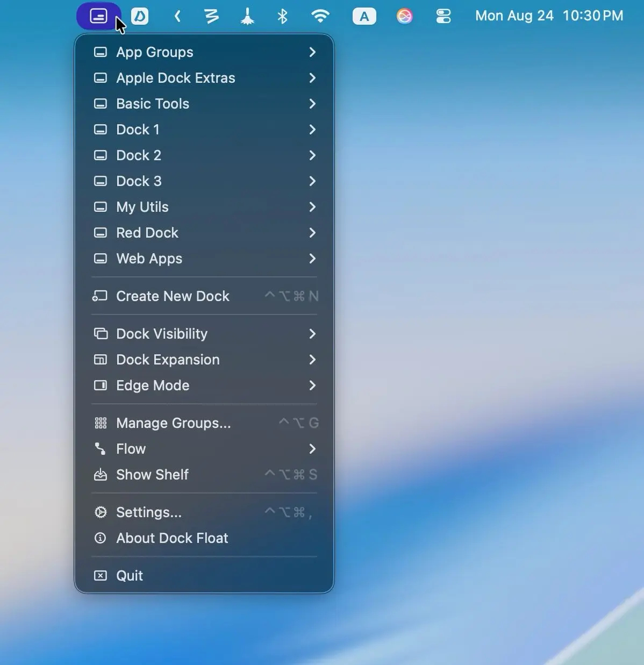Open the Wi-Fi status menu
This screenshot has width=644, height=665.
pyautogui.click(x=320, y=16)
